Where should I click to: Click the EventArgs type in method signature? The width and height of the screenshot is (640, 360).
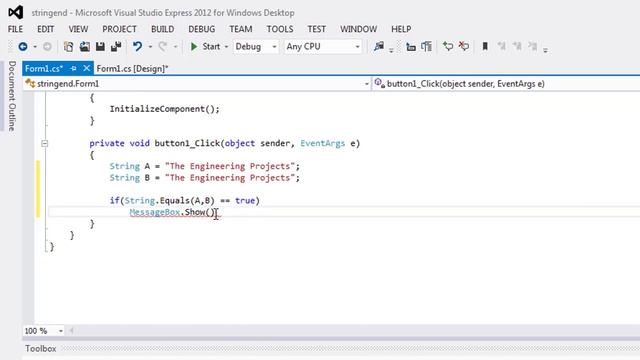pos(322,143)
